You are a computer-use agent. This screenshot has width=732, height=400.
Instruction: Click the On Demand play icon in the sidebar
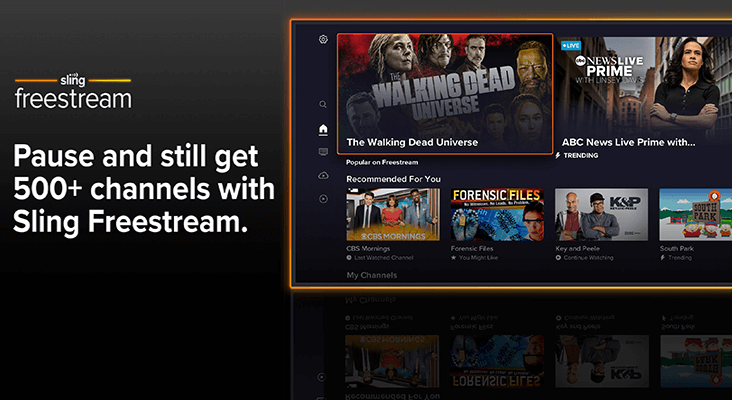323,199
